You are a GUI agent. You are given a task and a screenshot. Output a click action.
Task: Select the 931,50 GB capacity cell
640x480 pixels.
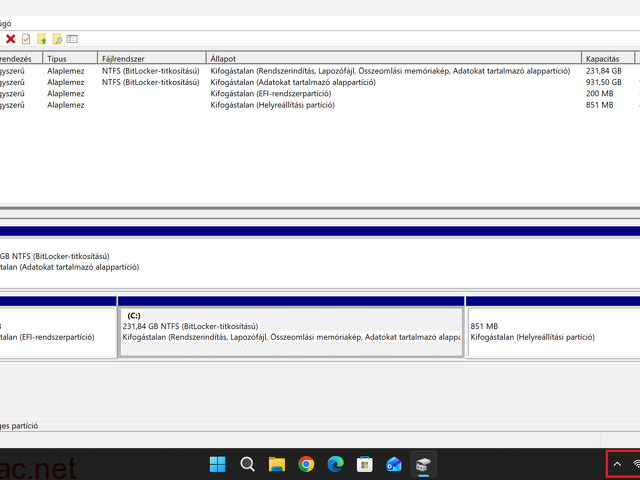coord(604,82)
